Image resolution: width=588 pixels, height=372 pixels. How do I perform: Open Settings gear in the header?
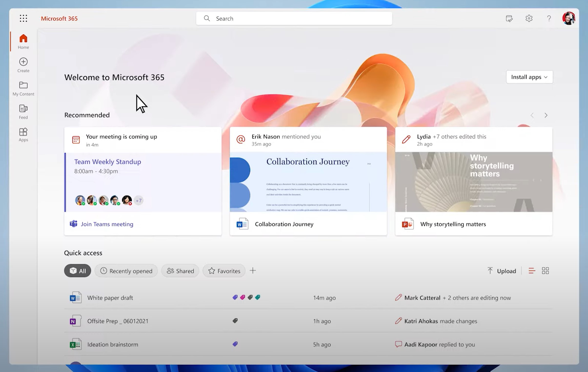pos(529,18)
